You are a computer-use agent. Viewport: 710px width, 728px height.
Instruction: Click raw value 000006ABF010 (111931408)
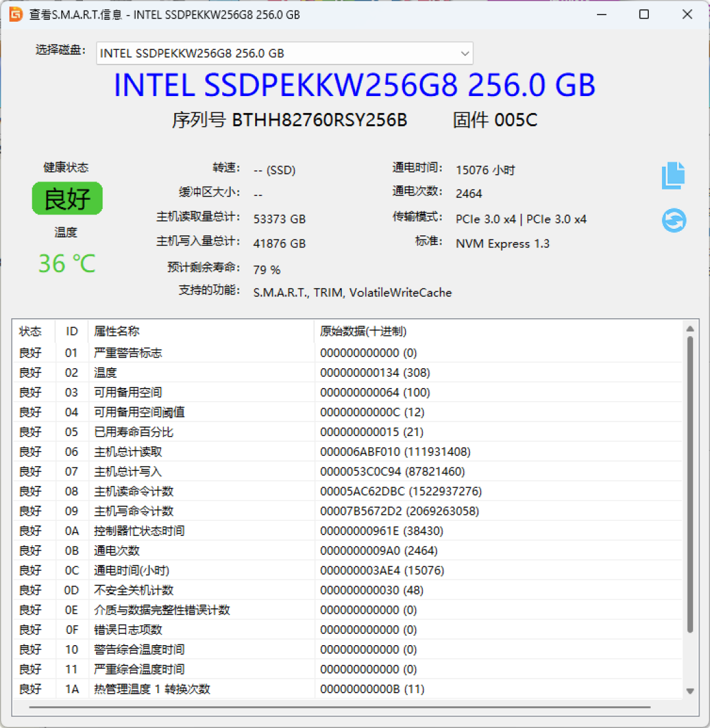coord(395,452)
